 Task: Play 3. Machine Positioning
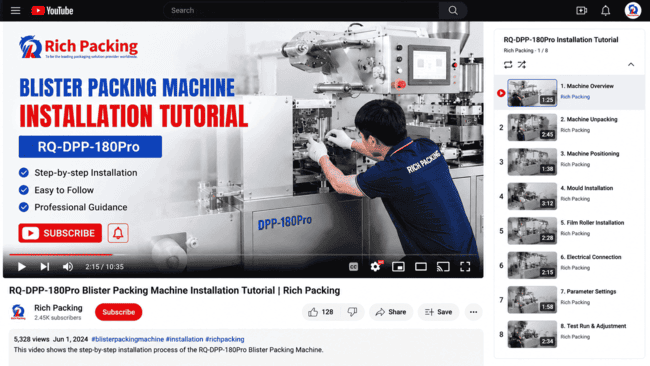point(569,162)
